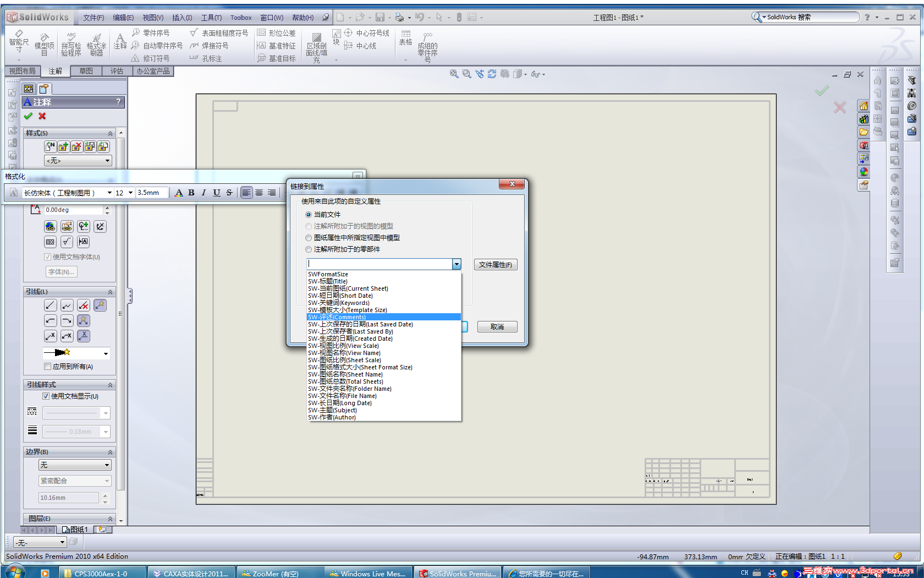The height and width of the screenshot is (578, 924).
Task: Select SW-标题(Title) from list
Action: (x=383, y=281)
